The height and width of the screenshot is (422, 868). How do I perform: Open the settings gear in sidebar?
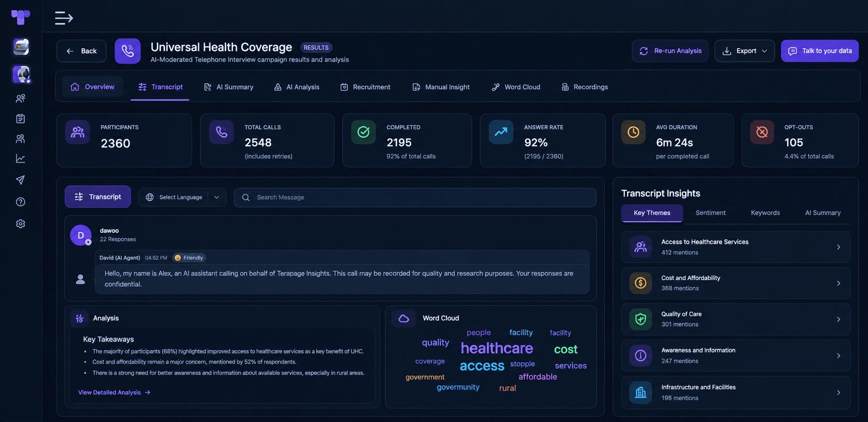20,224
